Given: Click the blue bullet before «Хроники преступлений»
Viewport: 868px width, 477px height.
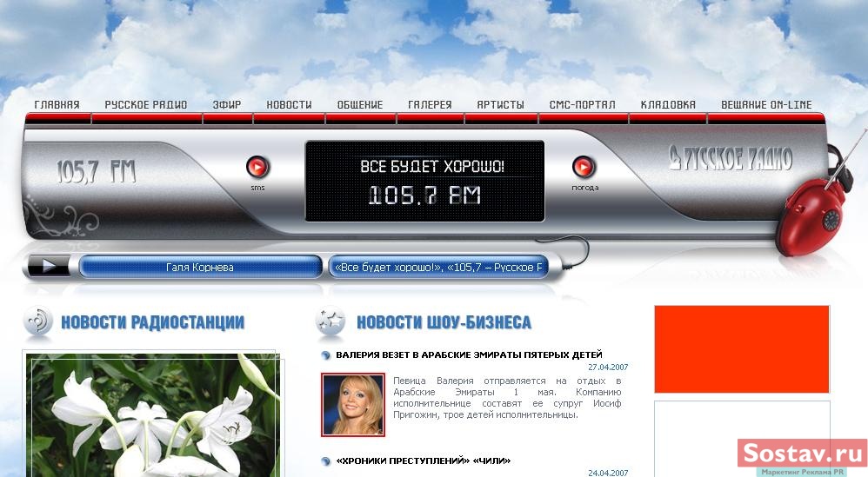Looking at the screenshot, I should pyautogui.click(x=325, y=461).
